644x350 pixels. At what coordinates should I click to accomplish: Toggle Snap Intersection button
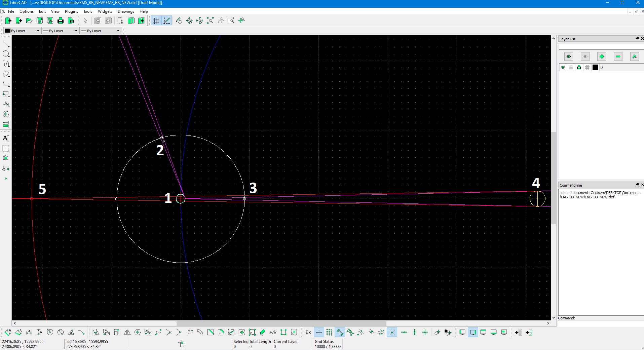[x=392, y=333]
